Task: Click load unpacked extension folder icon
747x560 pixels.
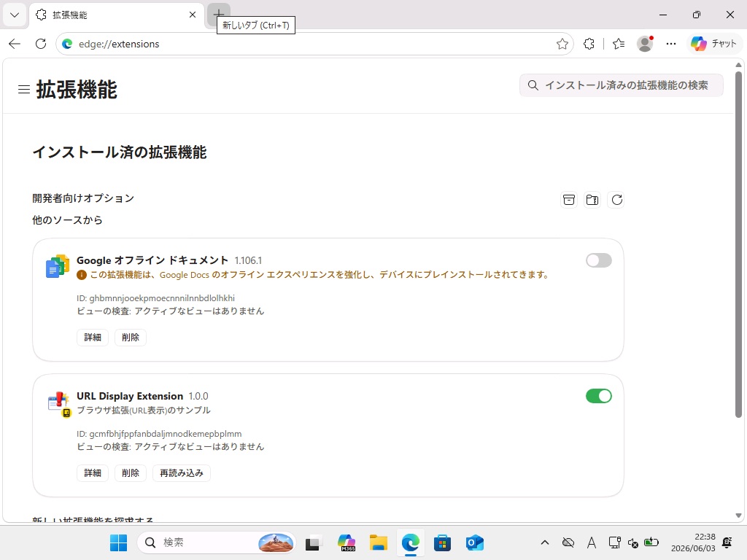Action: point(592,200)
